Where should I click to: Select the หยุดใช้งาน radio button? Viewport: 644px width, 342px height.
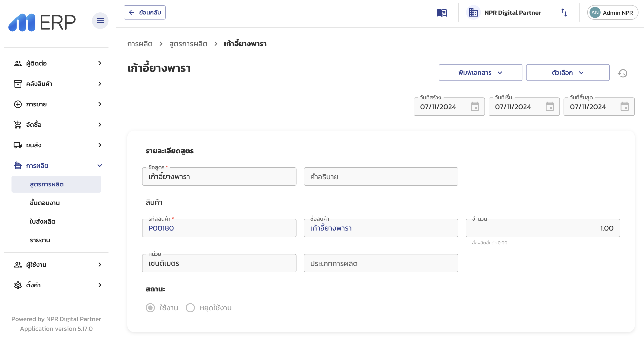(190, 308)
